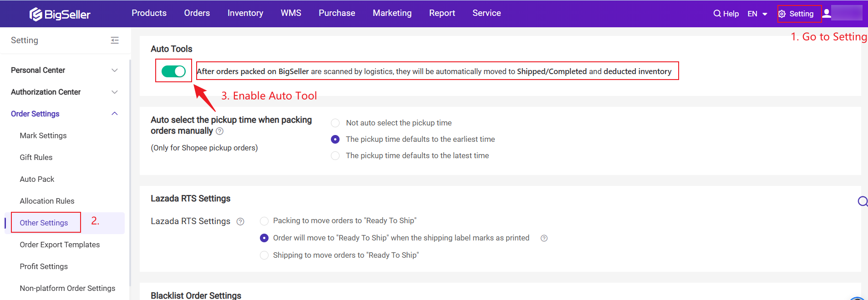868x300 pixels.
Task: Open help tooltip beside Lazada RTS Settings
Action: [240, 221]
